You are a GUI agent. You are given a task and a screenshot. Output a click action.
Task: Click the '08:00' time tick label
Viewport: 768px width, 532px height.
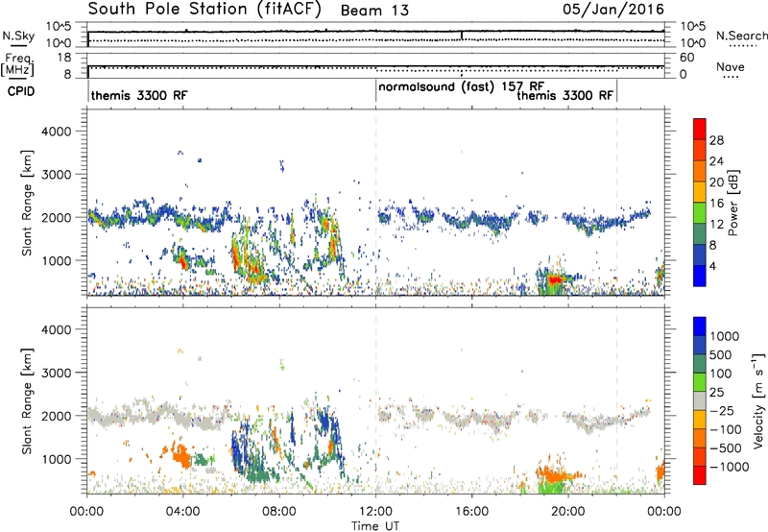tap(279, 512)
